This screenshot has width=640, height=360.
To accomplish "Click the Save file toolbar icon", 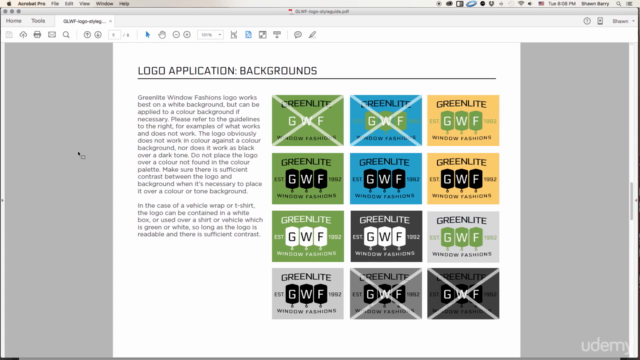I will [x=9, y=35].
